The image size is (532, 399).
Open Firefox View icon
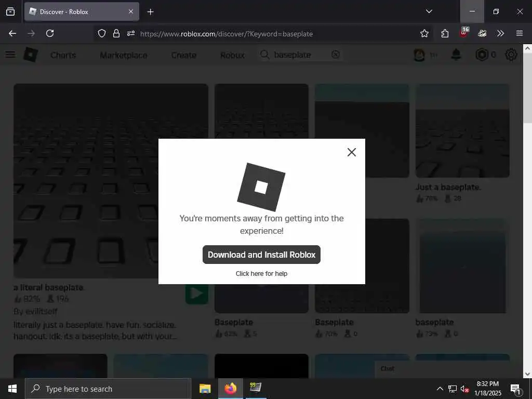tap(10, 12)
